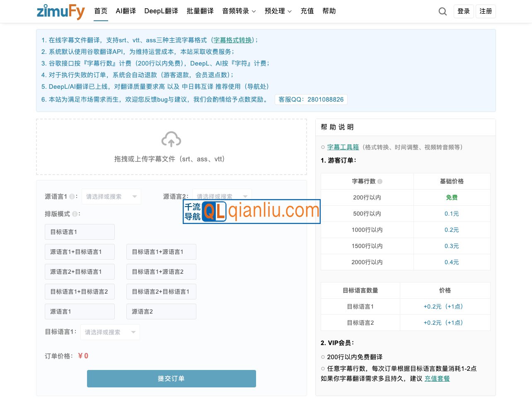This screenshot has width=532, height=399.
Task: Click the info icon in the 字幕行数 column header
Action: click(x=381, y=181)
